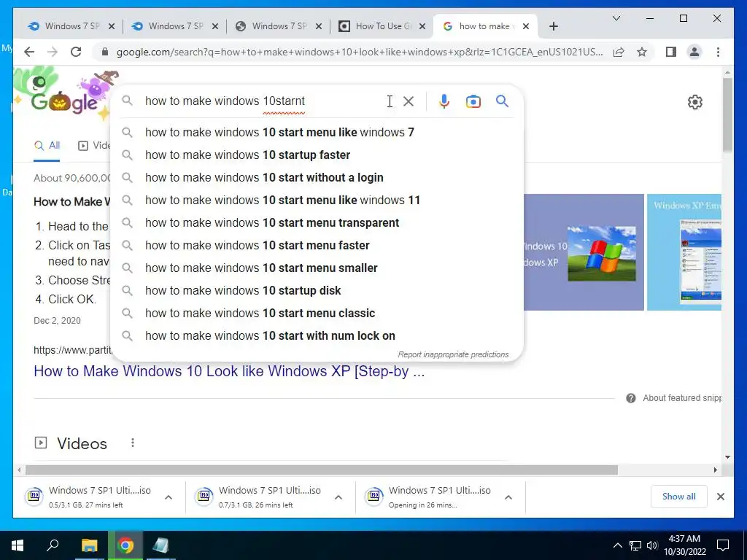Click the blue search magnifier button
747x560 pixels.
click(502, 101)
